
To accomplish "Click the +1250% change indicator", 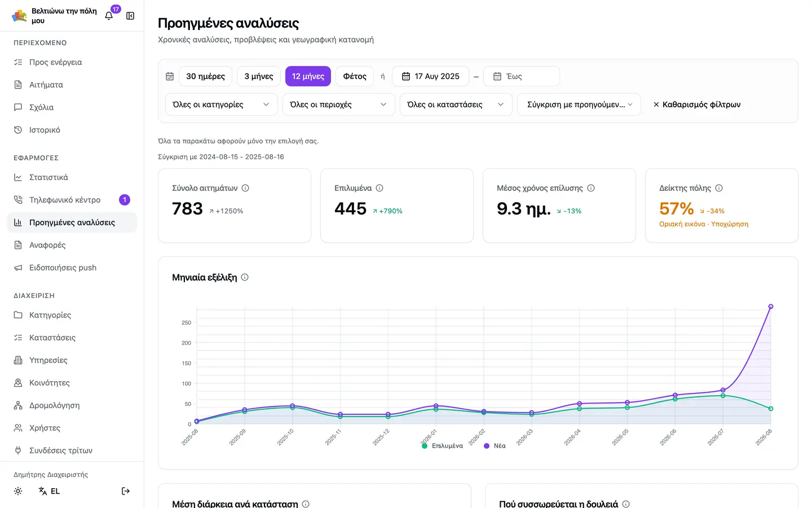I will [226, 211].
